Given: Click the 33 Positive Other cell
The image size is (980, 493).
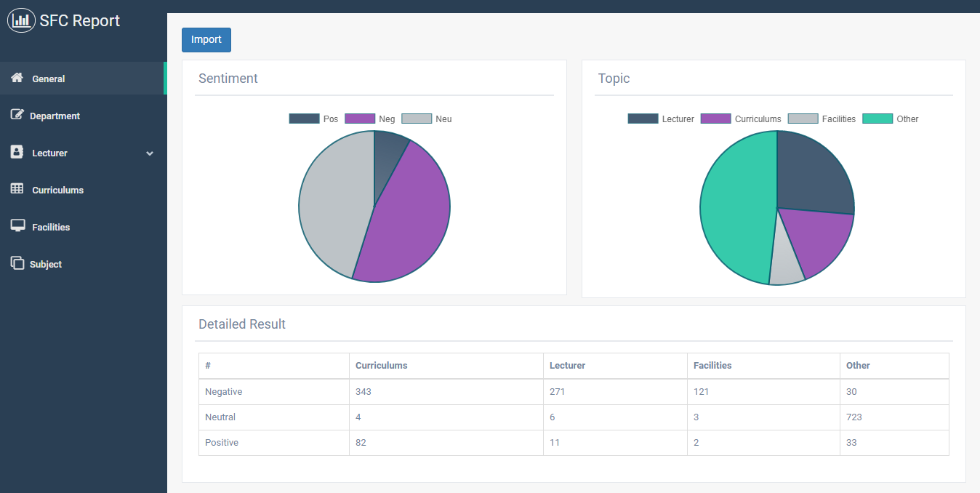Looking at the screenshot, I should pyautogui.click(x=895, y=443).
